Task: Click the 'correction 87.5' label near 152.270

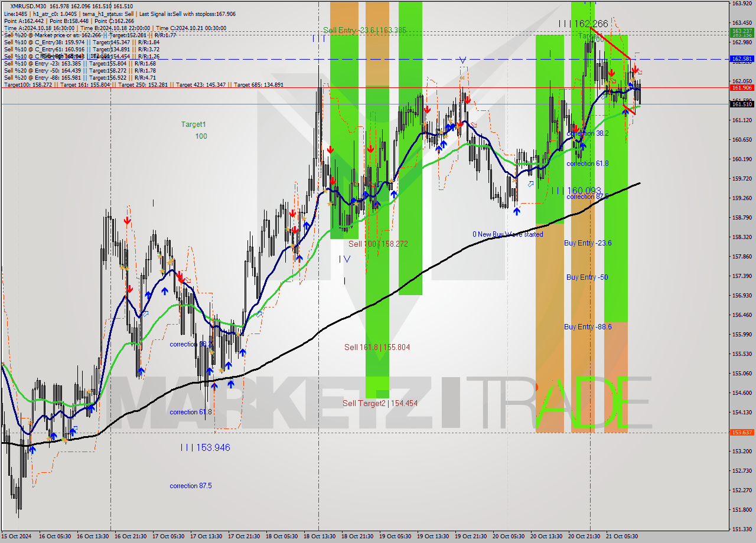Action: click(191, 486)
